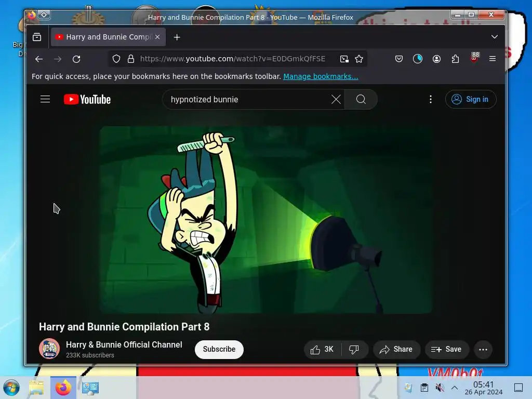Toggle the diamond button in Firefox titlebar

(44, 15)
